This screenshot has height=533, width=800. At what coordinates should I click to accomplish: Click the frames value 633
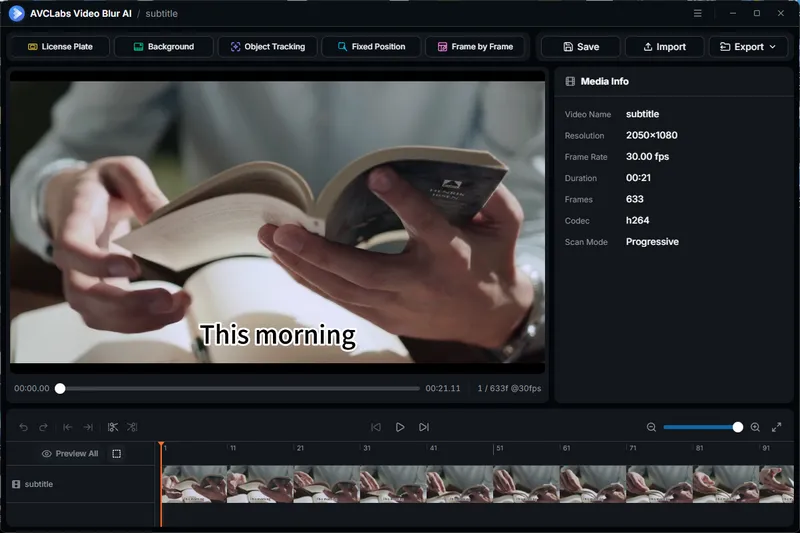click(635, 199)
